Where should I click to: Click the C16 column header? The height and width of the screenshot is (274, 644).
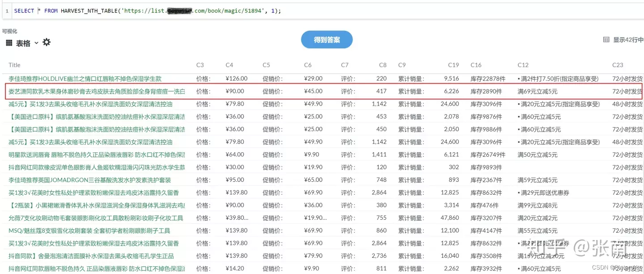476,65
